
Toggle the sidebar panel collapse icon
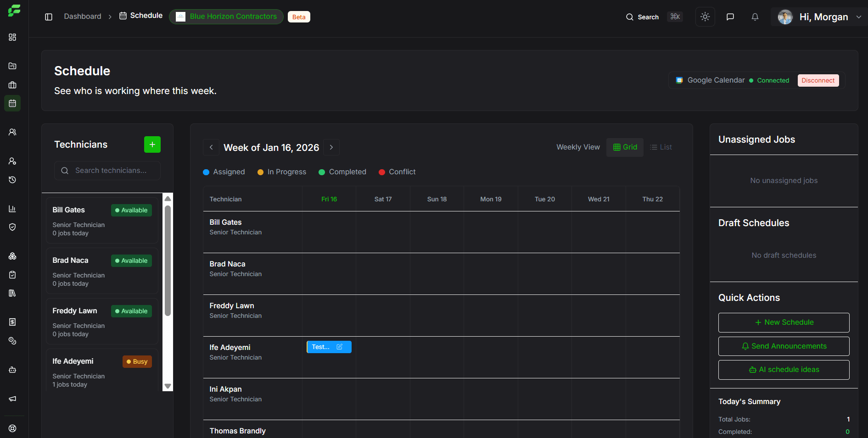tap(49, 17)
